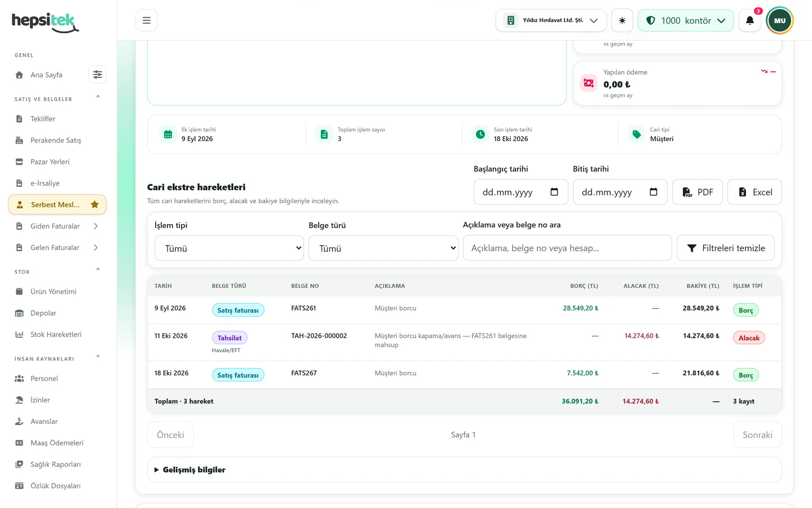Screen dimensions: 812x508
Task: Click the Tahsilat badge
Action: click(230, 338)
